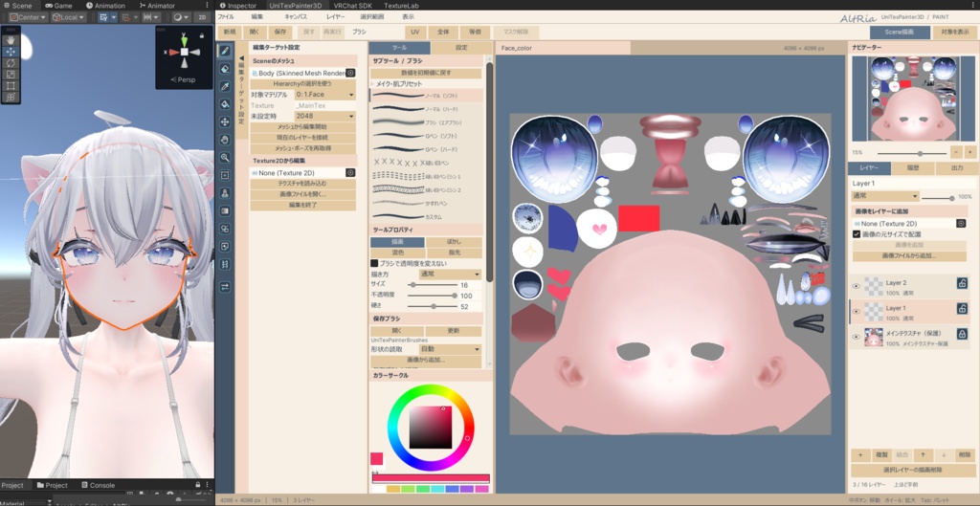The height and width of the screenshot is (506, 980).
Task: Select the dashed rectangle selection tool
Action: pyautogui.click(x=225, y=176)
